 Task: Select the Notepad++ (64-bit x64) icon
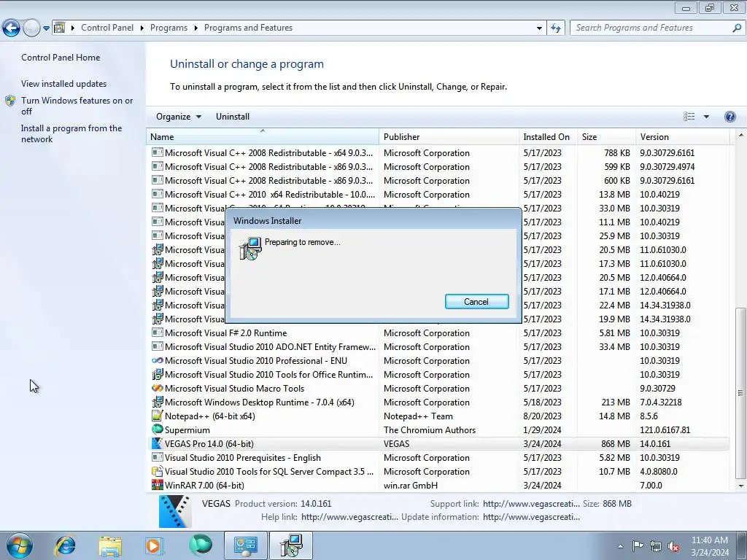click(158, 416)
